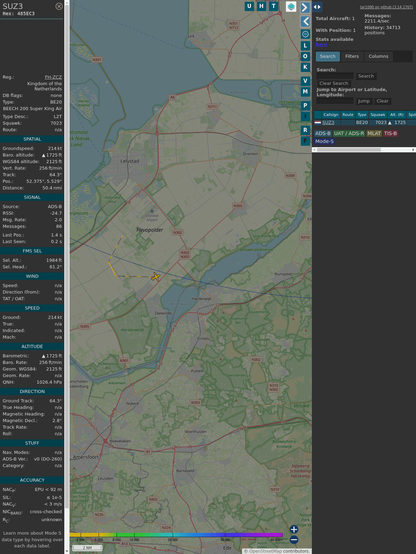Toggle the R map button
This screenshot has height=554, width=416.
coord(305,130)
